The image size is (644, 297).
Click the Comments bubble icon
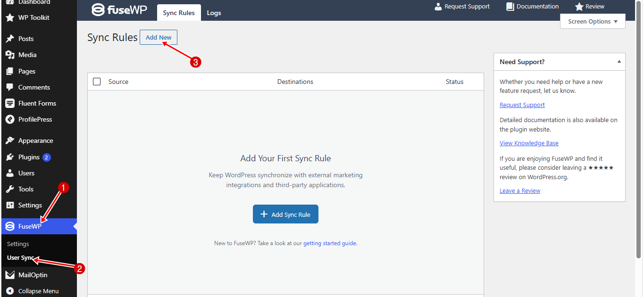point(10,87)
